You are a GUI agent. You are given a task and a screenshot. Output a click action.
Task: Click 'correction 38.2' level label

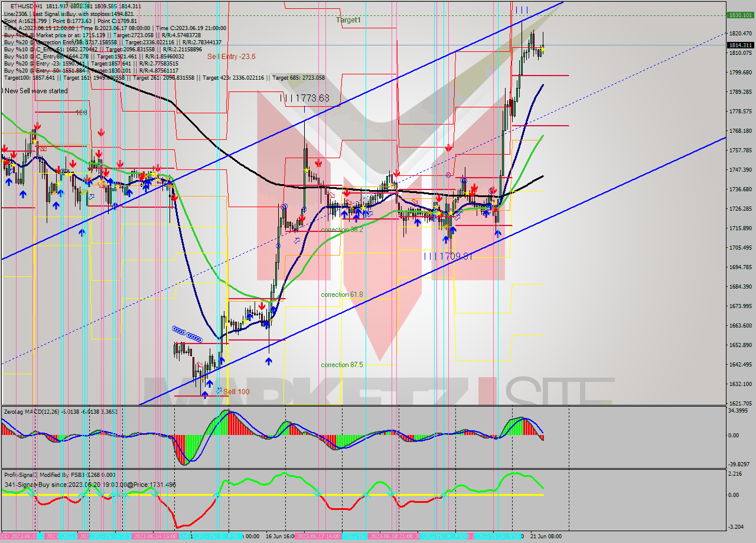342,230
